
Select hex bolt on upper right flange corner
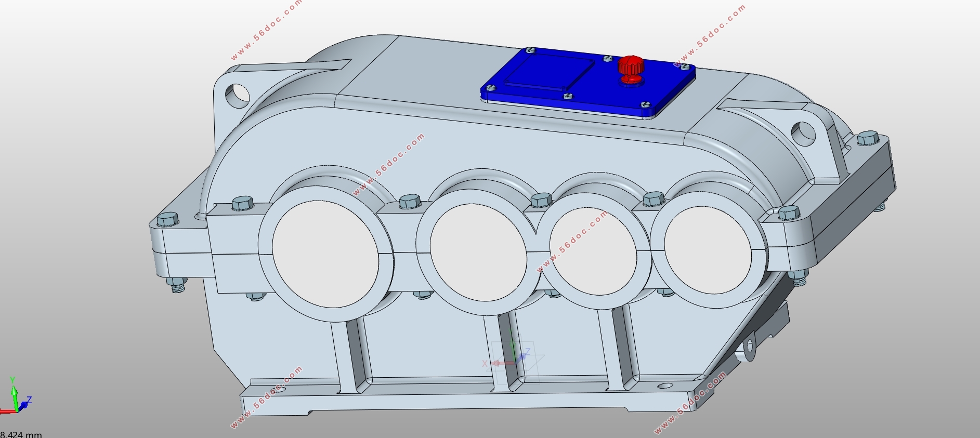[x=868, y=138]
